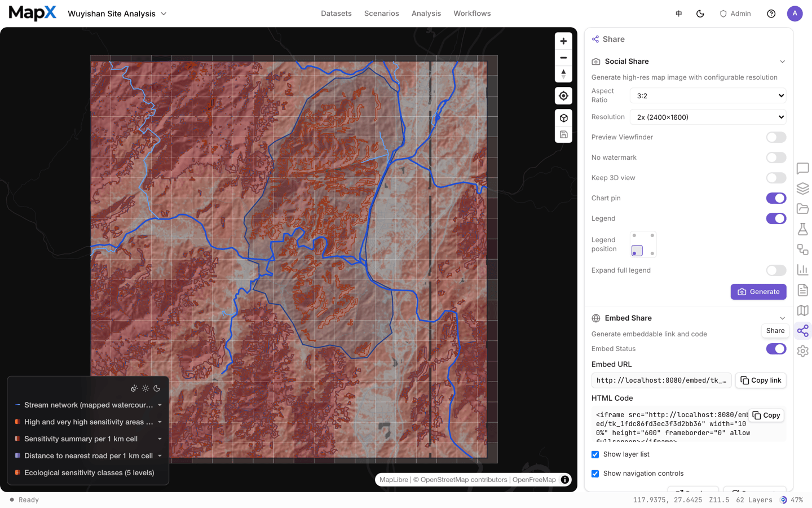Collapse the Embed Share section
This screenshot has width=812, height=508.
(782, 318)
